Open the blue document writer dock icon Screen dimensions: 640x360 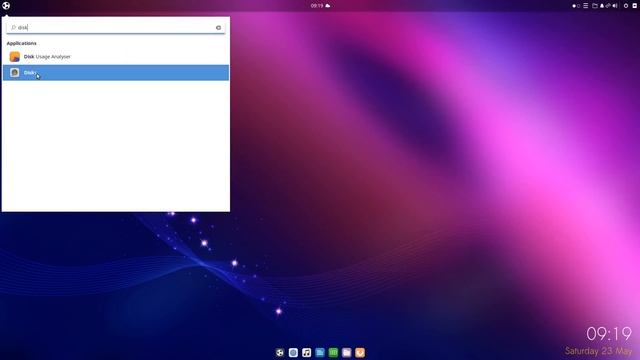tap(320, 352)
